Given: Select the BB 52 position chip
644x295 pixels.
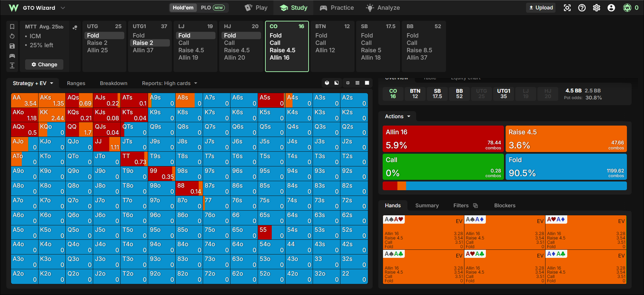Looking at the screenshot, I should (x=459, y=94).
